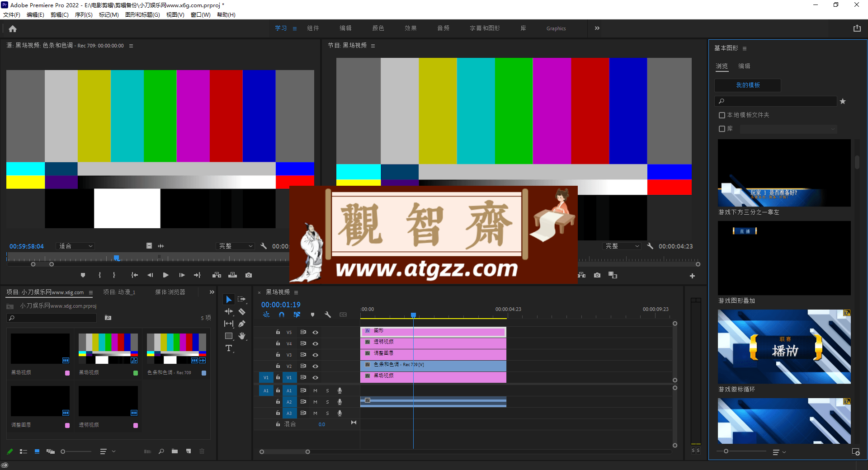
Task: Go to In point in source monitor
Action: [134, 275]
